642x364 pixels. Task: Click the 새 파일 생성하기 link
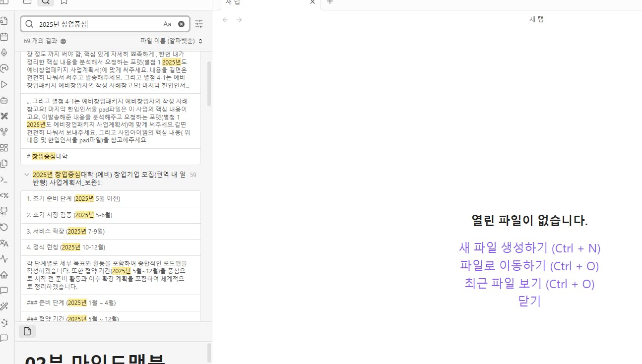pyautogui.click(x=529, y=248)
